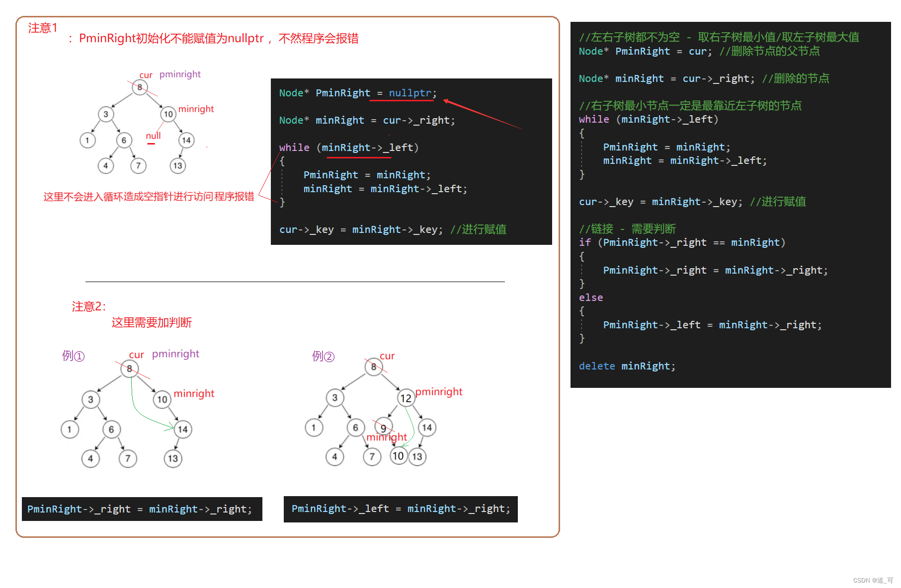Click node 12 labeled pminright in 例②
This screenshot has height=588, width=901.
coord(406,398)
